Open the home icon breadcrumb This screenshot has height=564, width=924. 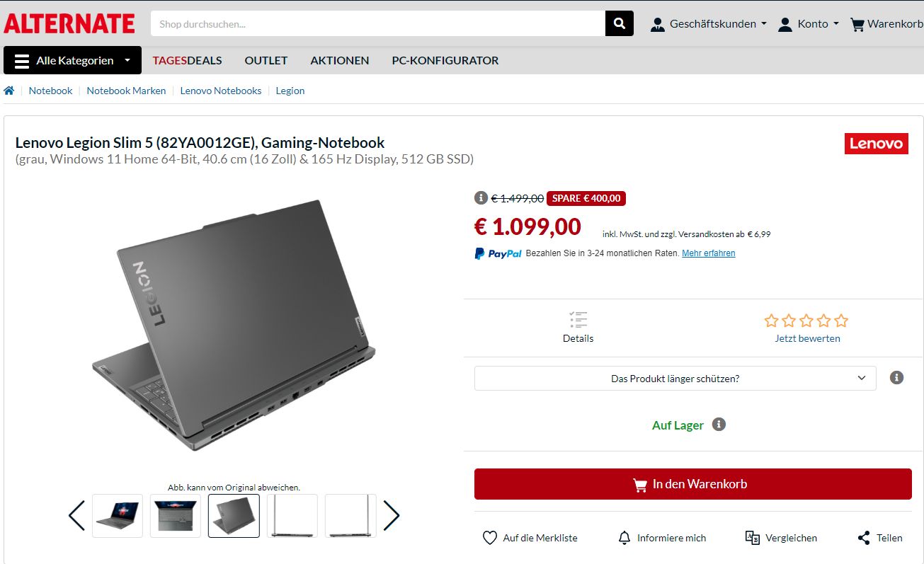point(9,91)
